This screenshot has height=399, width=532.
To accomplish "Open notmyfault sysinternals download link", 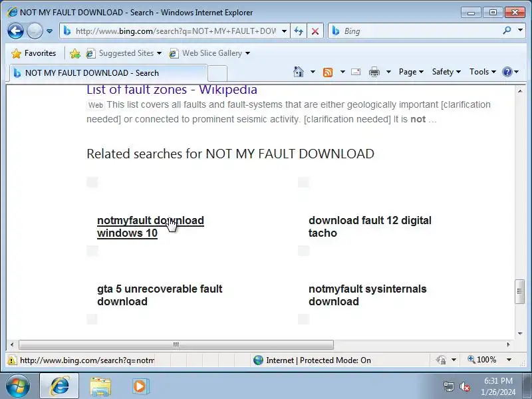I will click(x=368, y=295).
